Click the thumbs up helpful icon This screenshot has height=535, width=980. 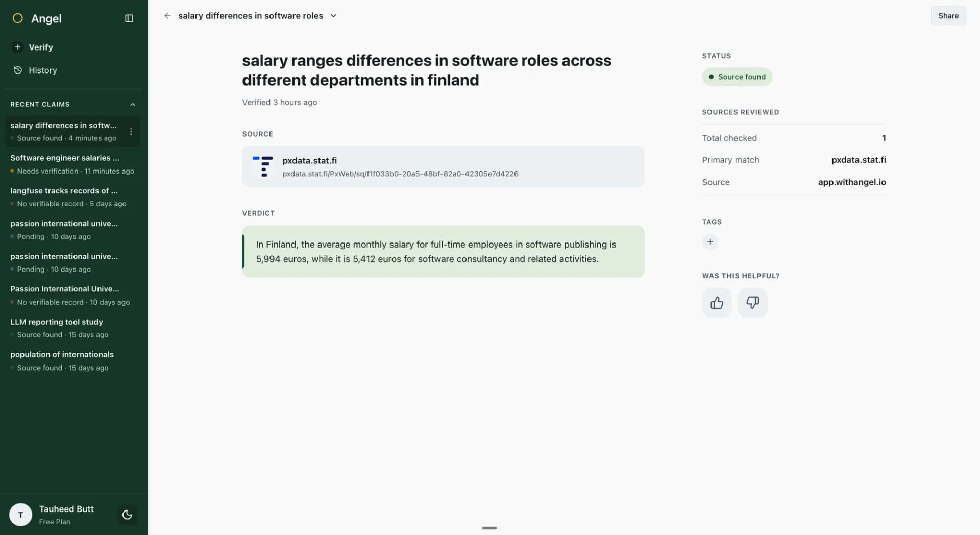pos(717,303)
